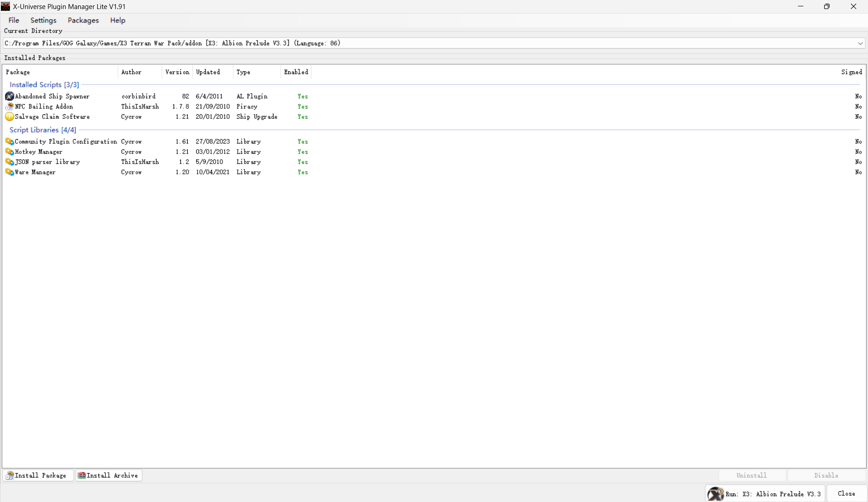Click the date 10/04/2021
The image size is (868, 502).
click(x=213, y=172)
